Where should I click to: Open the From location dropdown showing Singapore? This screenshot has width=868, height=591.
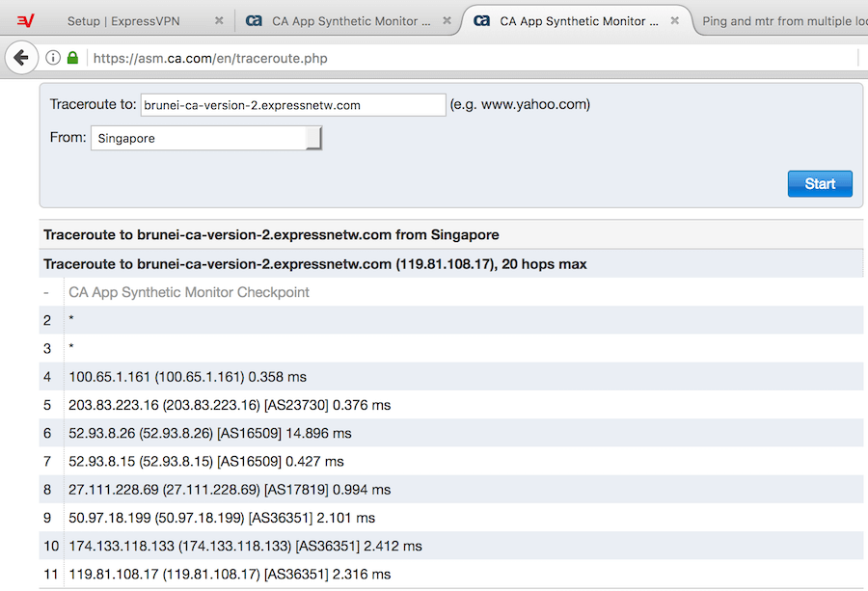pos(206,138)
